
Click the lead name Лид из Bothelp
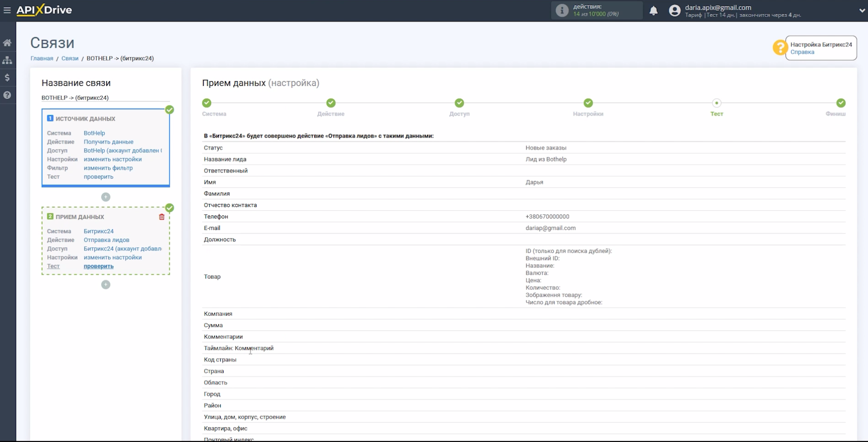546,159
